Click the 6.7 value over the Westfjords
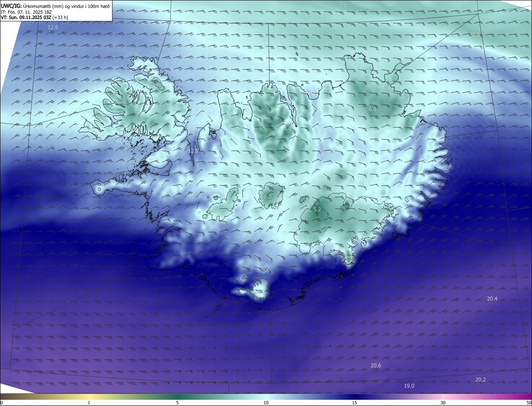532x406 pixels. pyautogui.click(x=127, y=101)
